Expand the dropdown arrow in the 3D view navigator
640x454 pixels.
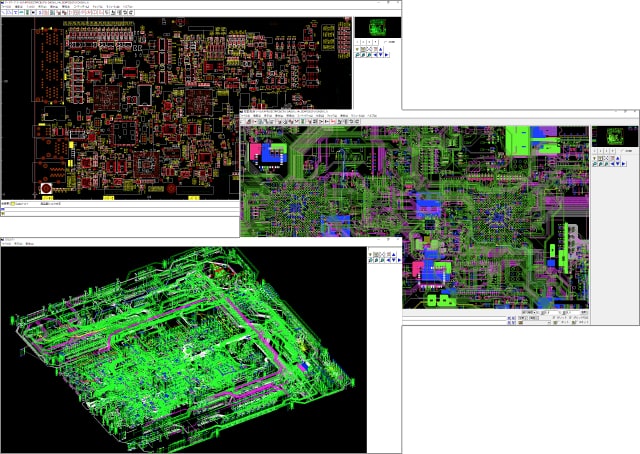371,254
